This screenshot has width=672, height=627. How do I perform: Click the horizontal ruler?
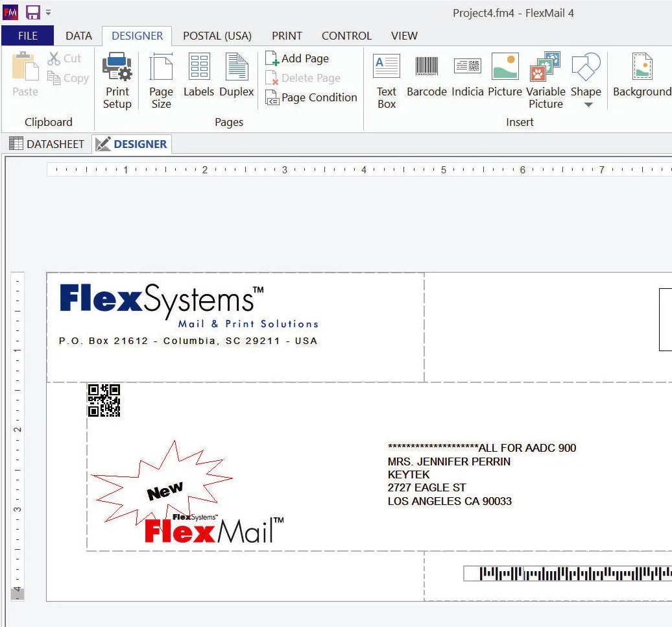359,170
